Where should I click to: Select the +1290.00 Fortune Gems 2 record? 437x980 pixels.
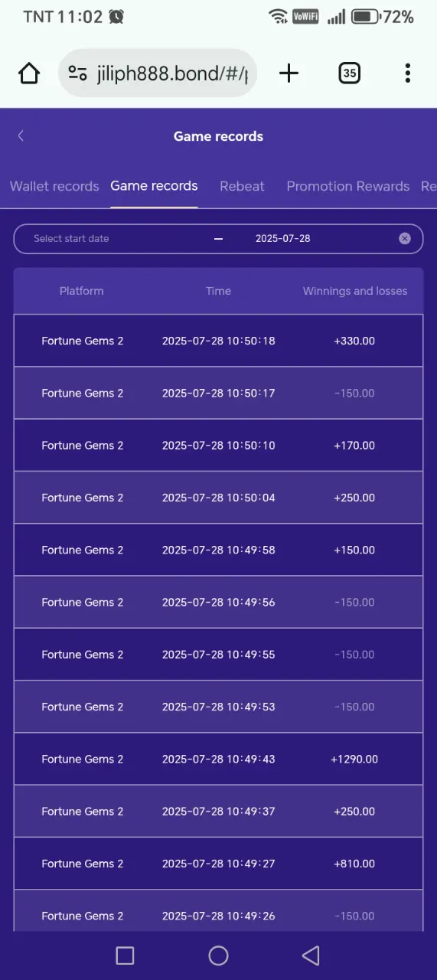point(218,759)
